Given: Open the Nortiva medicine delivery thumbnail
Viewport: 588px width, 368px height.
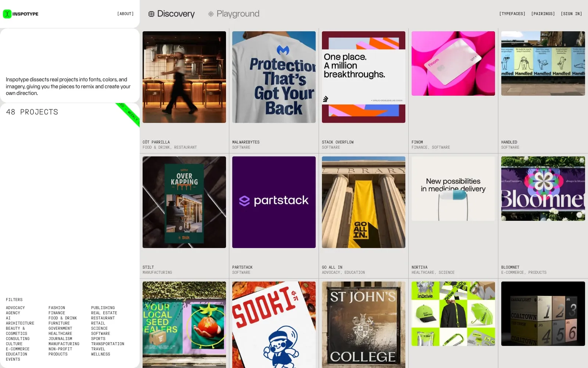Looking at the screenshot, I should point(453,188).
